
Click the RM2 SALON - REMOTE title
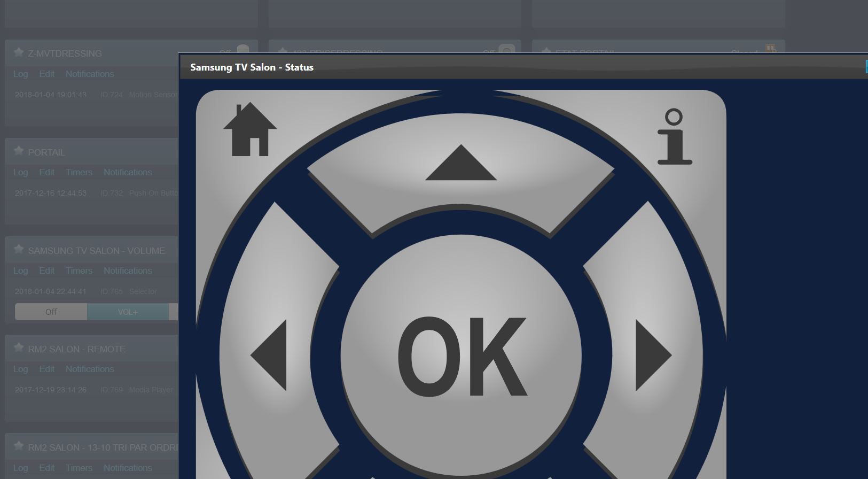(76, 349)
